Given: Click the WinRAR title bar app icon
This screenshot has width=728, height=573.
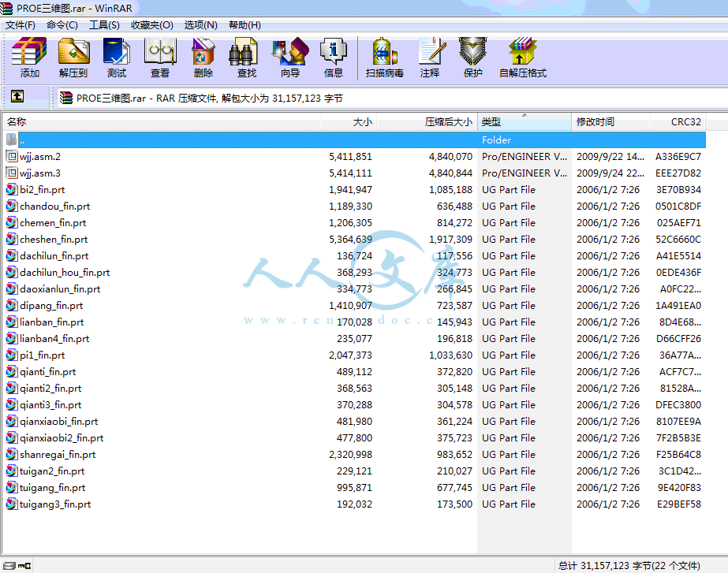Looking at the screenshot, I should click(x=6, y=8).
